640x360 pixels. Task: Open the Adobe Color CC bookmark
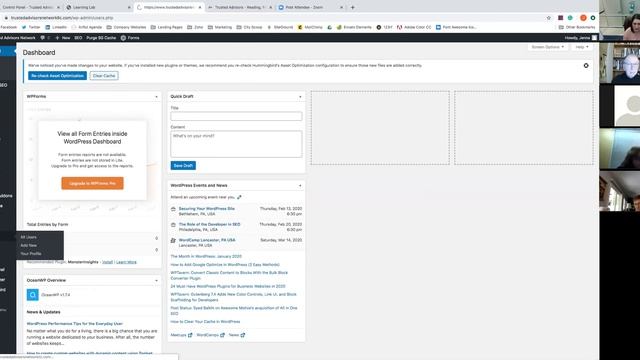[x=414, y=27]
